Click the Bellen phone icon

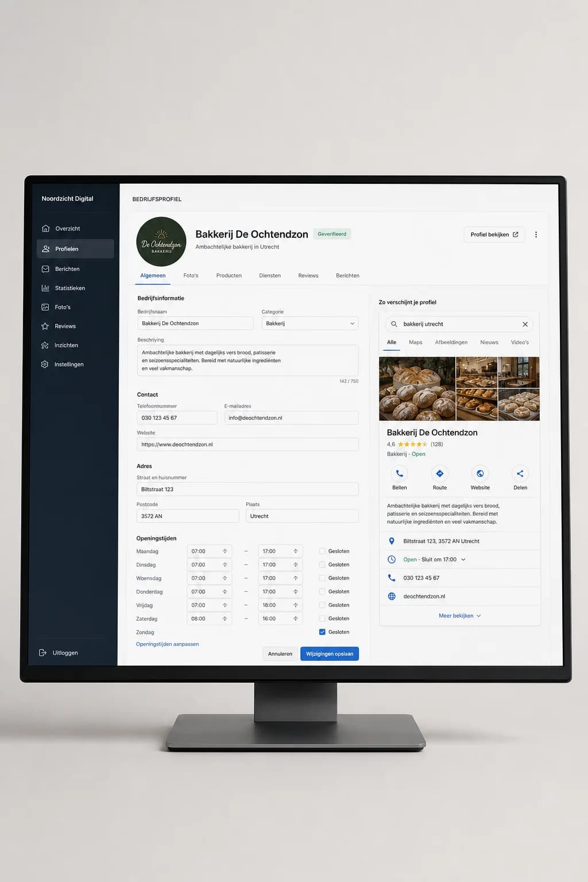coord(400,473)
